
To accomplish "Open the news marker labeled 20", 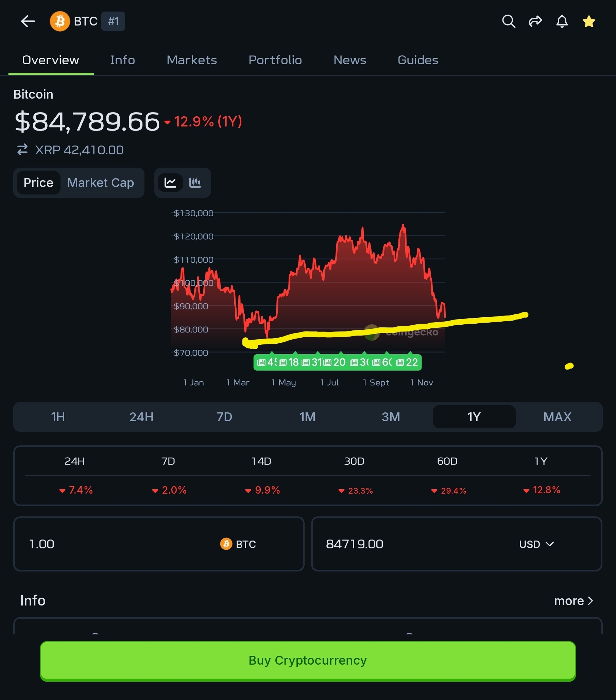I will 335,362.
